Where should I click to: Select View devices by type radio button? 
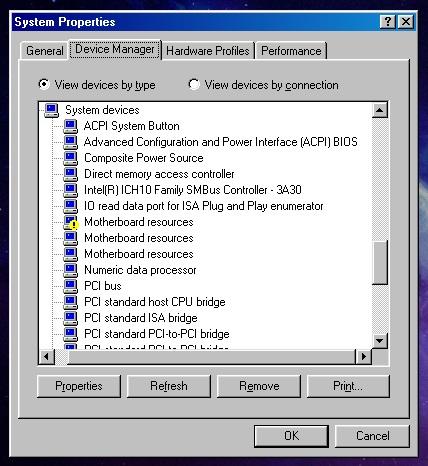[x=44, y=84]
